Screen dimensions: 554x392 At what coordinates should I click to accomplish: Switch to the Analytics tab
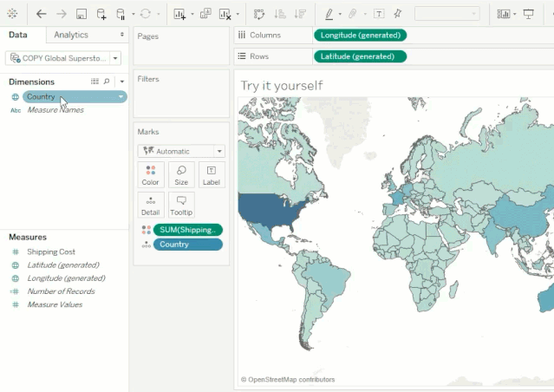point(71,35)
